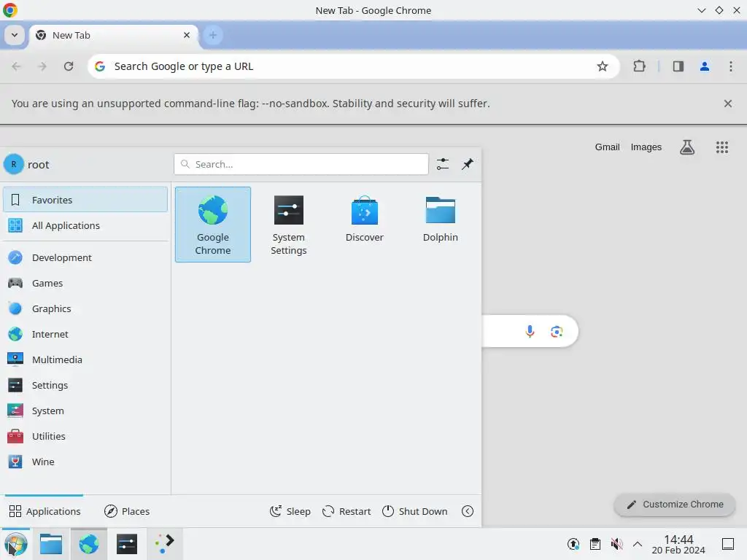Open the Multimedia category
The width and height of the screenshot is (747, 560).
click(x=85, y=359)
